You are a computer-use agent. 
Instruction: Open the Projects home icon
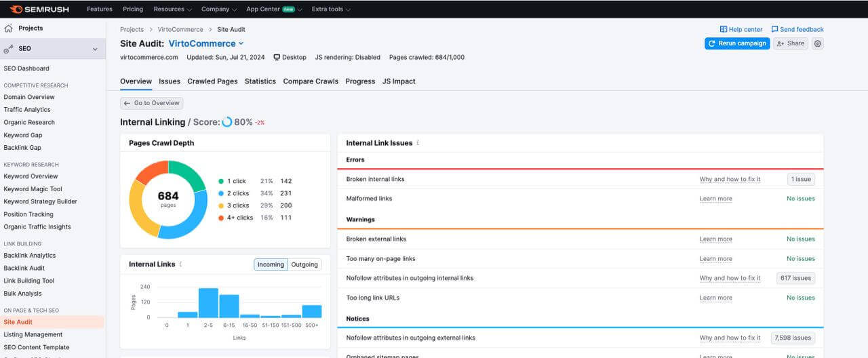point(8,28)
